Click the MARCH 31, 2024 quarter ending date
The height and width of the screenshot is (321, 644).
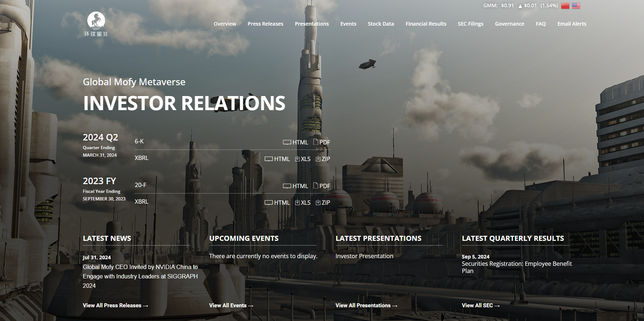pos(100,155)
